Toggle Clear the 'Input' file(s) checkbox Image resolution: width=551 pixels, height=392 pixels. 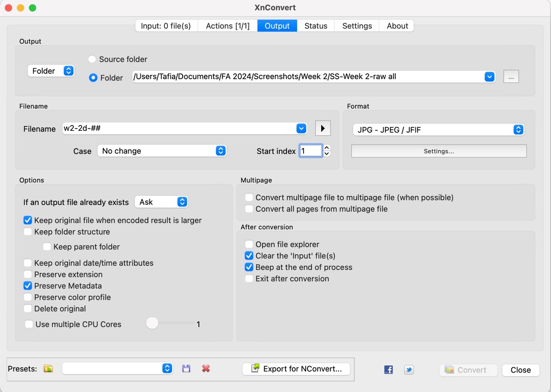(249, 256)
